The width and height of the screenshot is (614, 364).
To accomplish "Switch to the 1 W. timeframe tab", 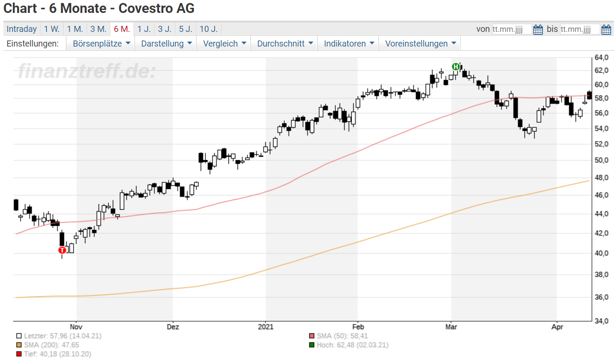I will coord(52,29).
